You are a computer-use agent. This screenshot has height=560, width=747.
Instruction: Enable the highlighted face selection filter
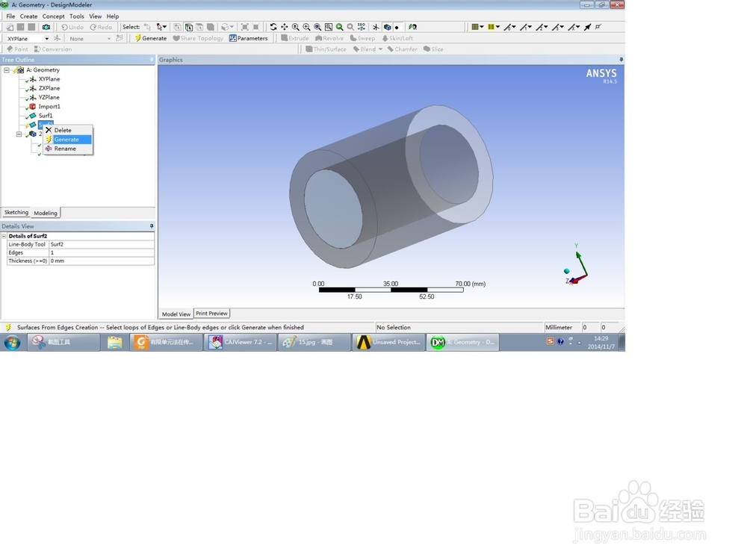click(x=189, y=27)
